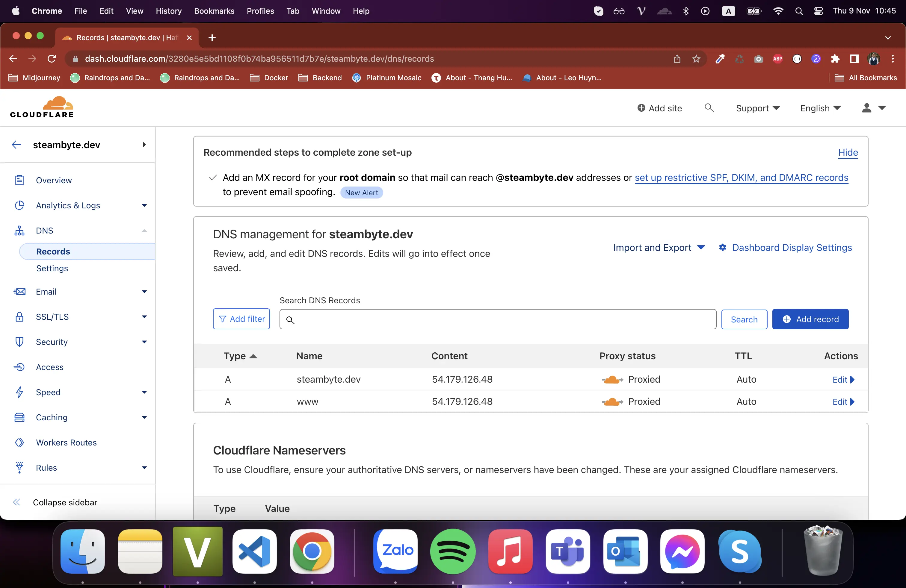Open the Chrome extensions puzzle icon
The width and height of the screenshot is (906, 588).
[835, 59]
